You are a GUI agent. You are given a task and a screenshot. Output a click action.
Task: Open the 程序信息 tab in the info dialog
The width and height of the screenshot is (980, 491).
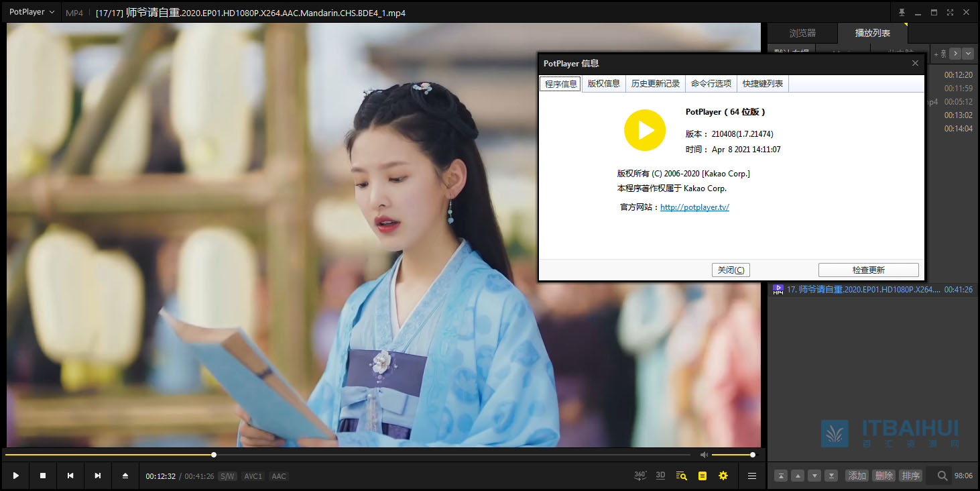560,84
